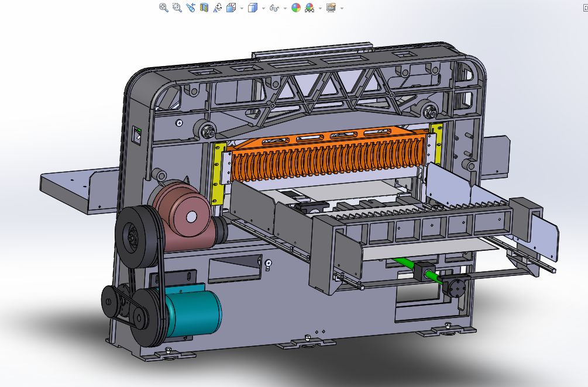This screenshot has width=588, height=387.
Task: Expand the View Orientation dropdown arrow
Action: pos(242,8)
